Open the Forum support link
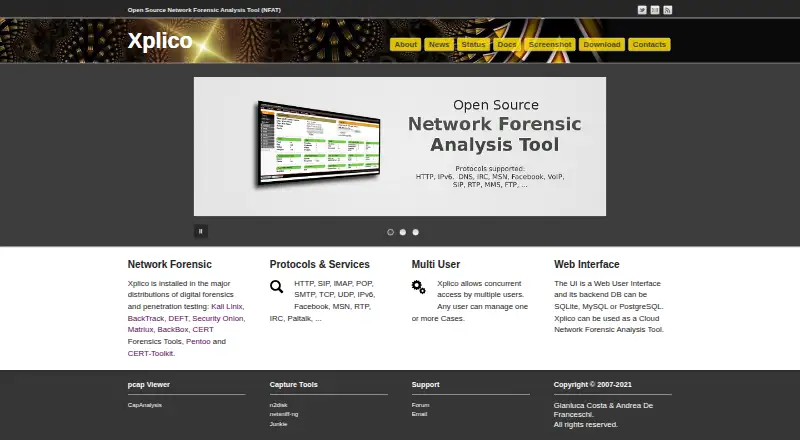This screenshot has height=440, width=800. (x=421, y=405)
